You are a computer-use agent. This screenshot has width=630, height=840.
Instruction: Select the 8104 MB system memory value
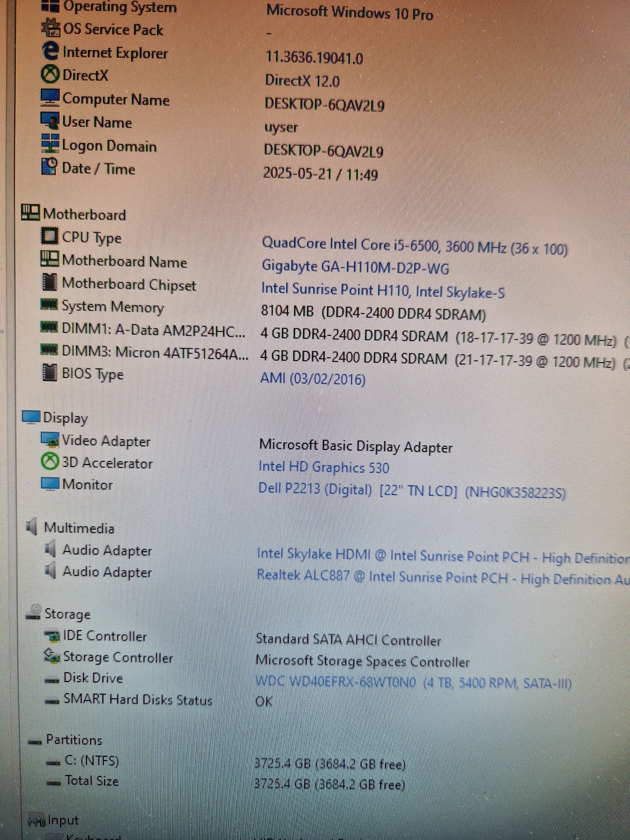(373, 312)
